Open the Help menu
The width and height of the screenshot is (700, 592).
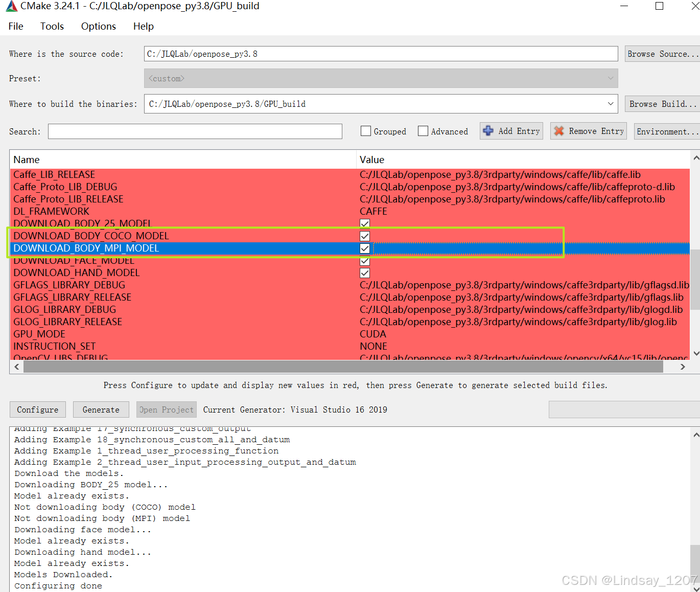(x=144, y=26)
